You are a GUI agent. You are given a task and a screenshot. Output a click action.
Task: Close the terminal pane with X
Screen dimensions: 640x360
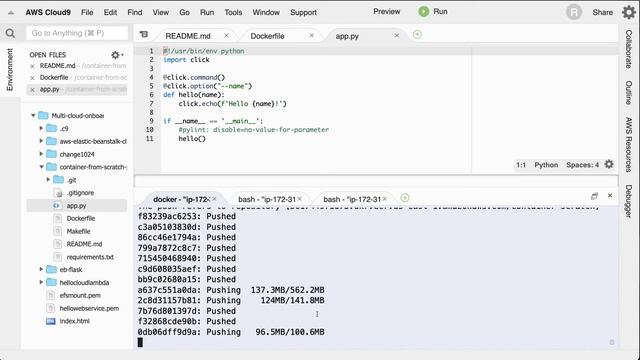point(610,196)
